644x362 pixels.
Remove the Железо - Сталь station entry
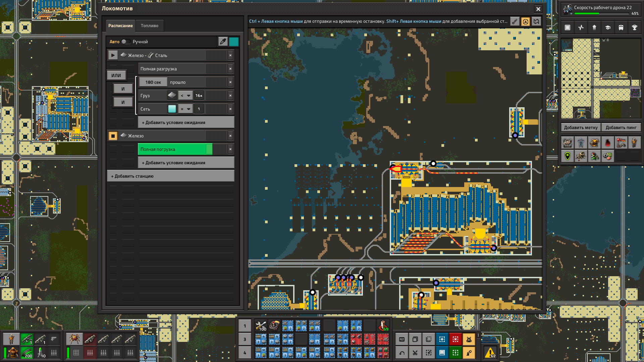(230, 55)
